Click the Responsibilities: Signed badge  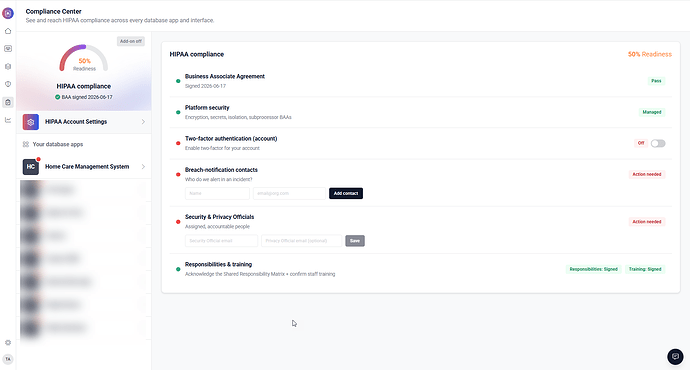(x=594, y=269)
